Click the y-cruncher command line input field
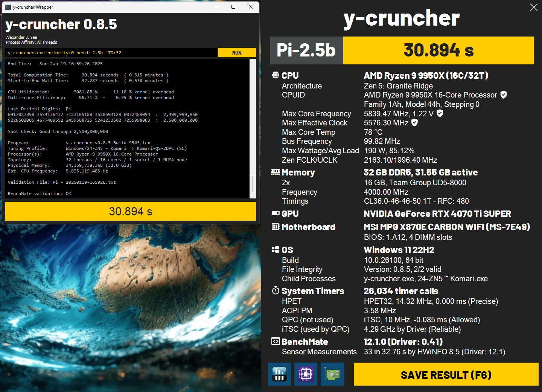 coord(111,53)
